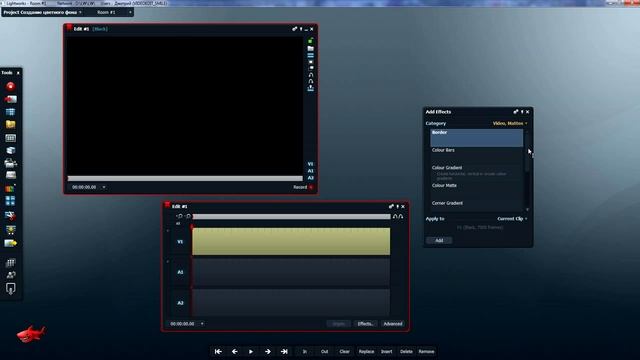
Task: Toggle the A1 track label in timeline
Action: 180,272
